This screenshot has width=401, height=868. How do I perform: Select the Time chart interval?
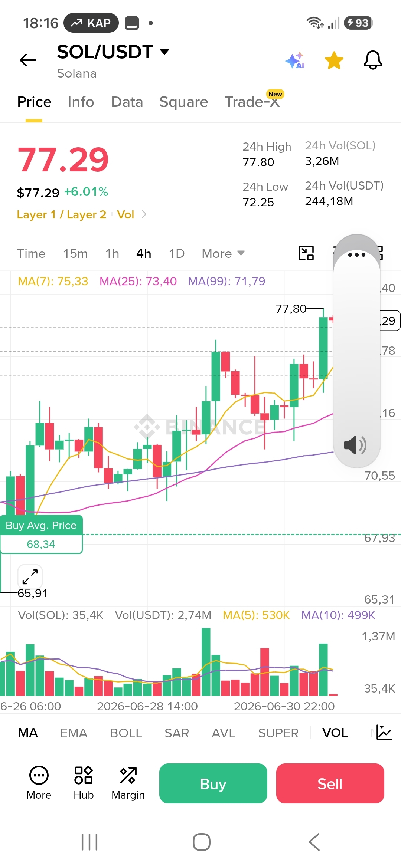pos(31,254)
